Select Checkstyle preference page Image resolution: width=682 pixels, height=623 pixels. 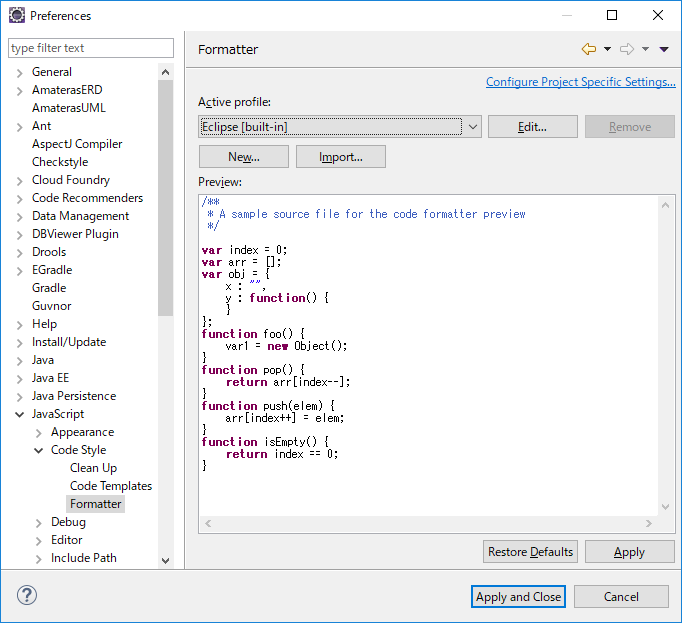click(60, 162)
